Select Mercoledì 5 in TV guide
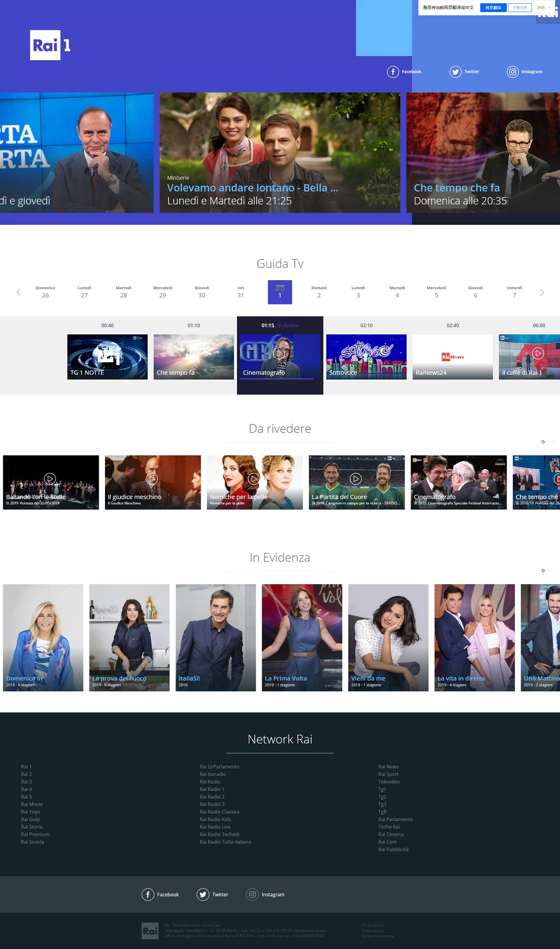Screen dimensions: 560x949 tap(436, 292)
